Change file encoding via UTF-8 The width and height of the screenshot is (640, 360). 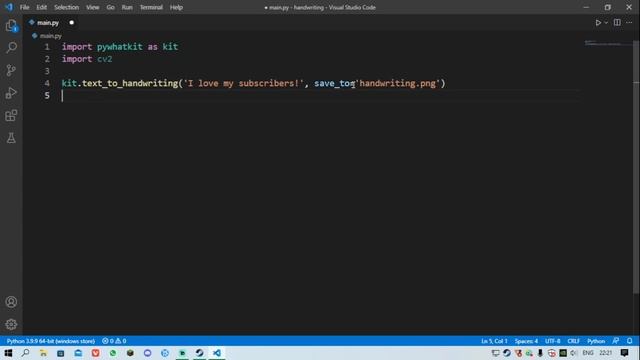[553, 341]
